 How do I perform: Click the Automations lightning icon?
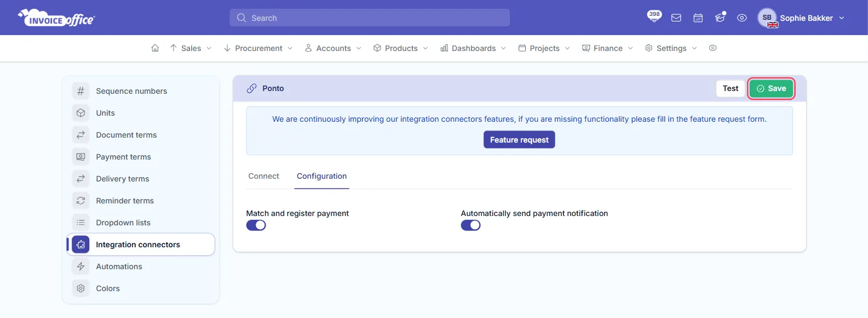pyautogui.click(x=81, y=266)
